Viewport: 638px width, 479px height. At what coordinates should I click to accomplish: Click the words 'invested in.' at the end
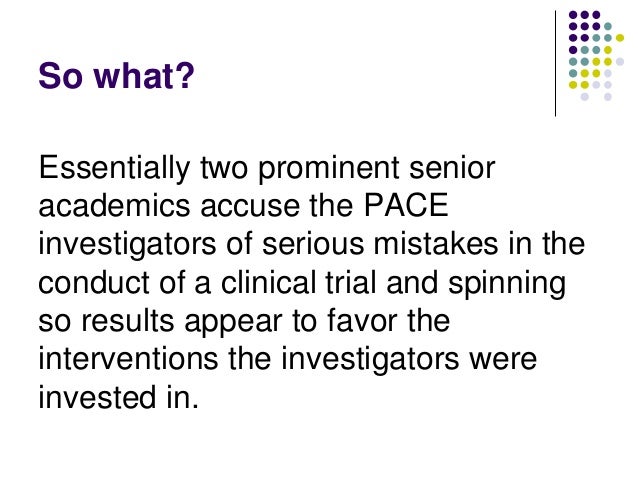pyautogui.click(x=118, y=397)
